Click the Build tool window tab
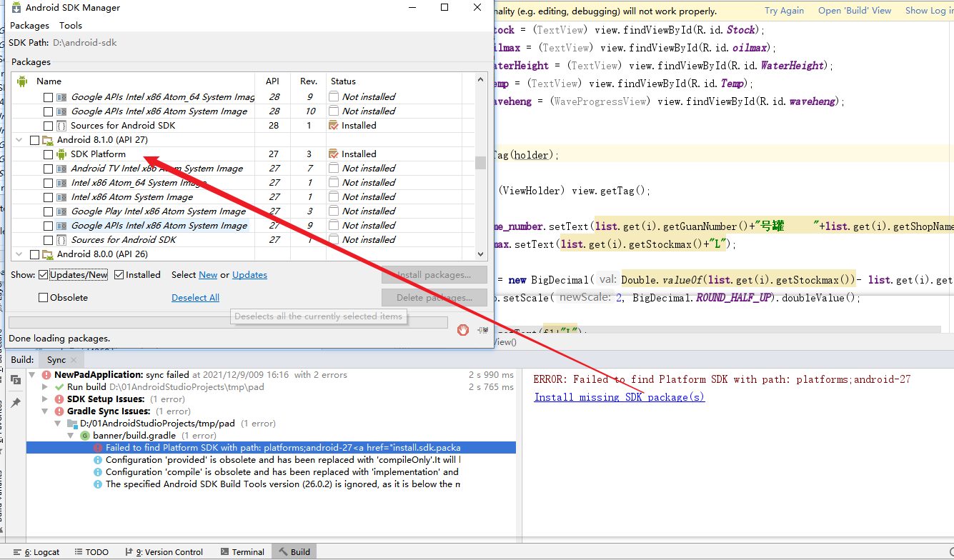The image size is (954, 560). pos(294,552)
